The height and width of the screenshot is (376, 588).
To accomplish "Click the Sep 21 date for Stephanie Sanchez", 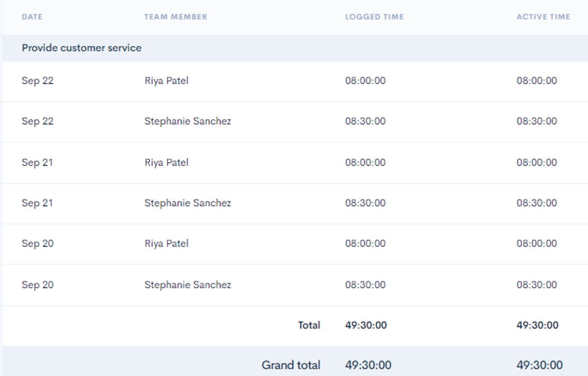I will coord(37,203).
